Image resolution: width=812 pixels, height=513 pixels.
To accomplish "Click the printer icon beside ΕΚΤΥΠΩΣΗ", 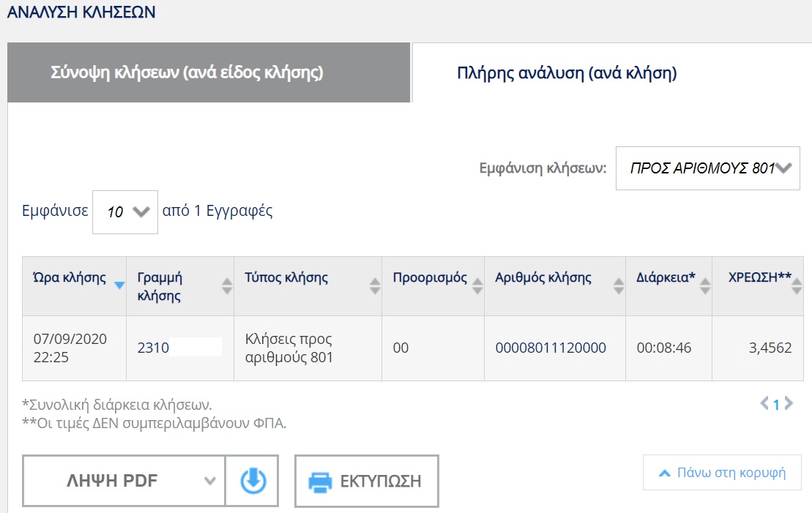I will tap(320, 482).
